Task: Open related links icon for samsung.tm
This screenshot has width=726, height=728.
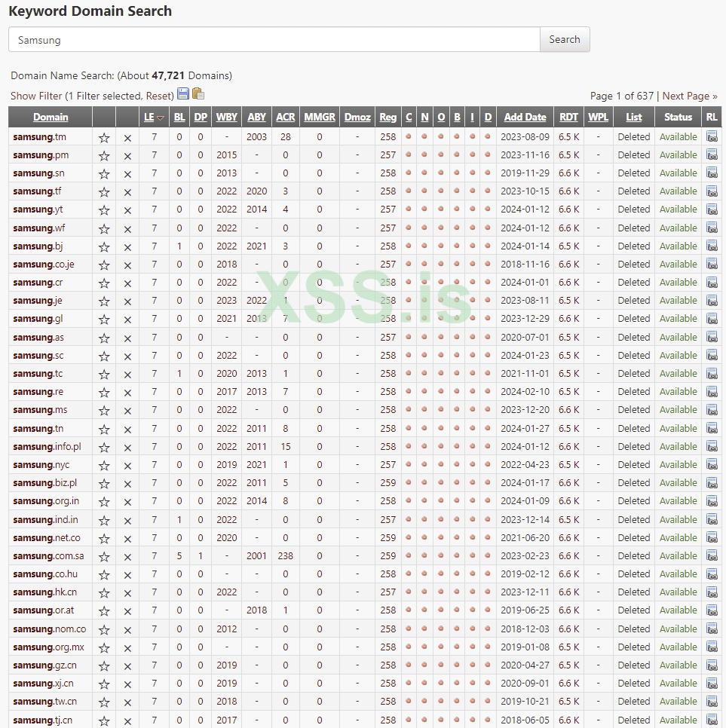Action: 712,137
